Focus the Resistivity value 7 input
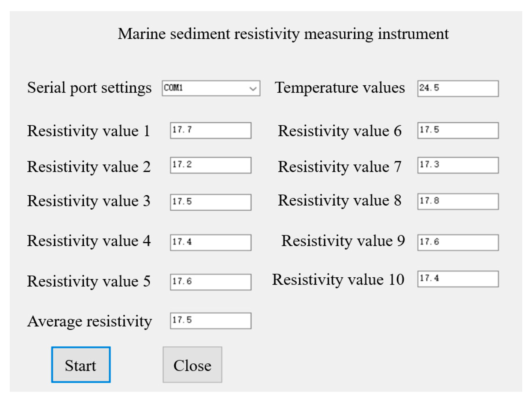Viewport: 532px width, 404px height. 458,165
